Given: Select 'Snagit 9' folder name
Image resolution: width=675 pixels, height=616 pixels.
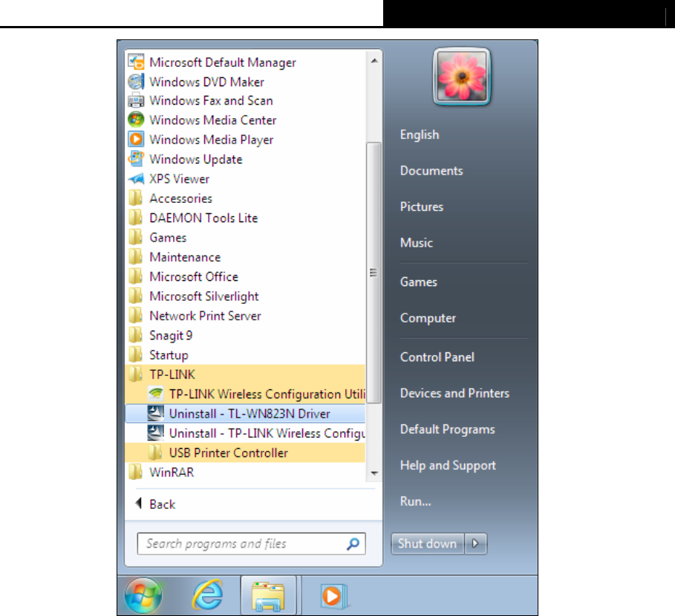Looking at the screenshot, I should pos(171,335).
